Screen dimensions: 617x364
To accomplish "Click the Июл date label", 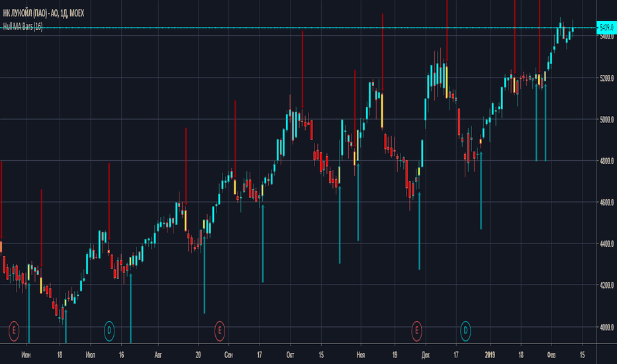I will [x=90, y=355].
